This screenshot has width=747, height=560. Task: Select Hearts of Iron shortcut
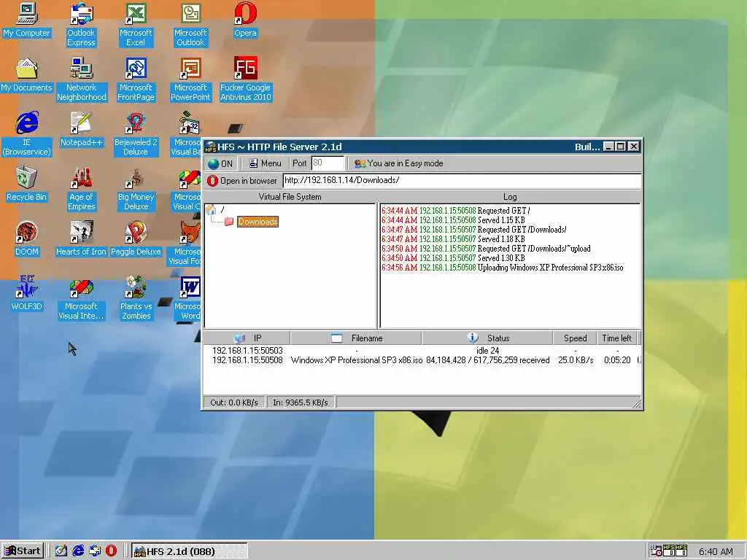(x=82, y=239)
